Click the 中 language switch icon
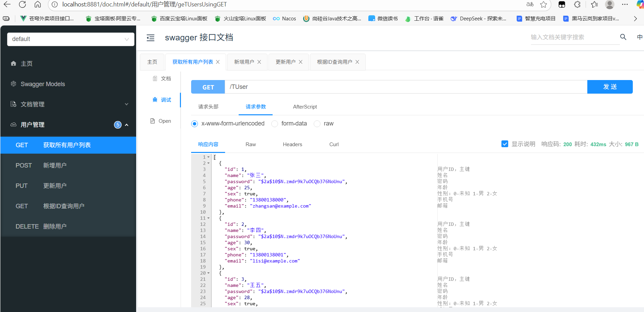 point(640,37)
